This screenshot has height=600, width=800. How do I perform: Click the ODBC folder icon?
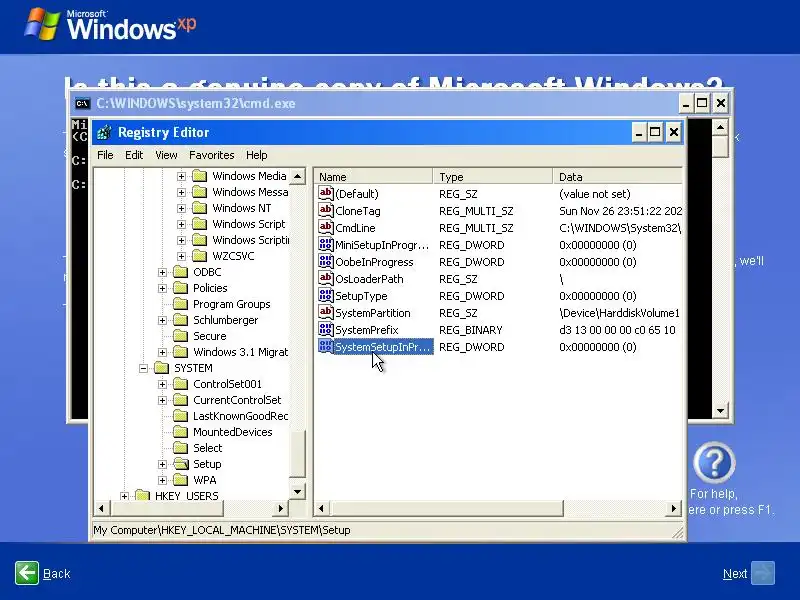pos(180,272)
